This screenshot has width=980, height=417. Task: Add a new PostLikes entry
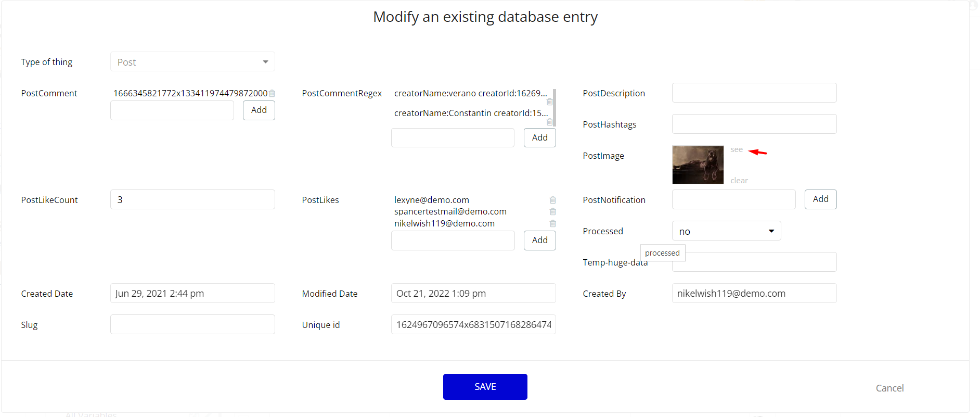[539, 240]
